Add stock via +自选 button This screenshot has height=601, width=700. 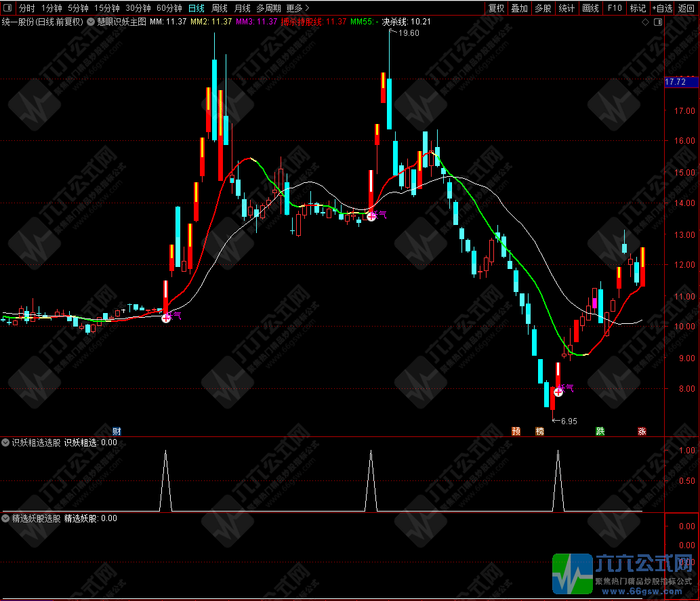pyautogui.click(x=662, y=8)
